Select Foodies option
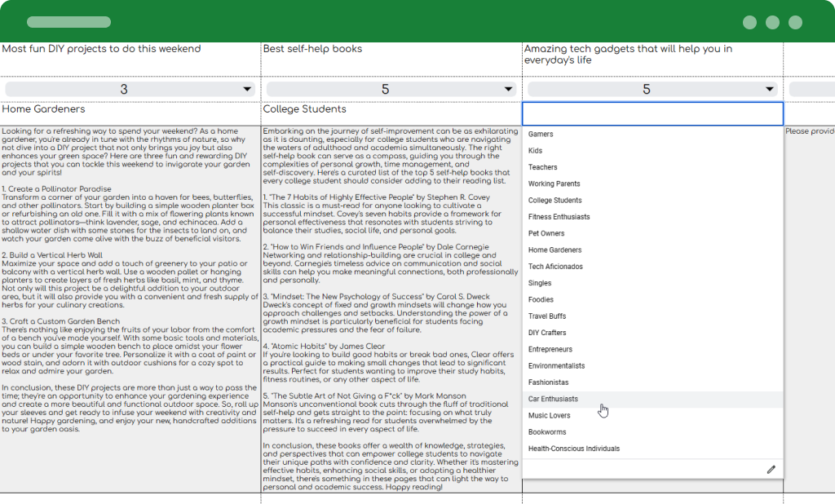 point(541,299)
